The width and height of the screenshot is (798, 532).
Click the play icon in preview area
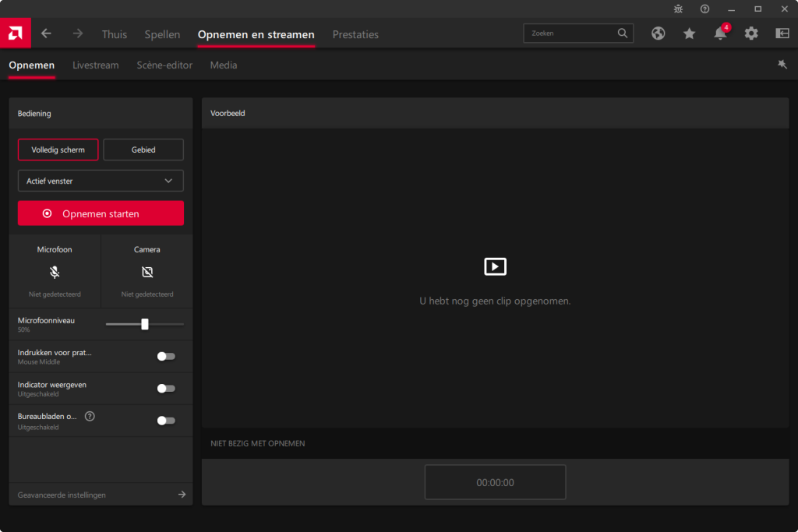click(495, 266)
